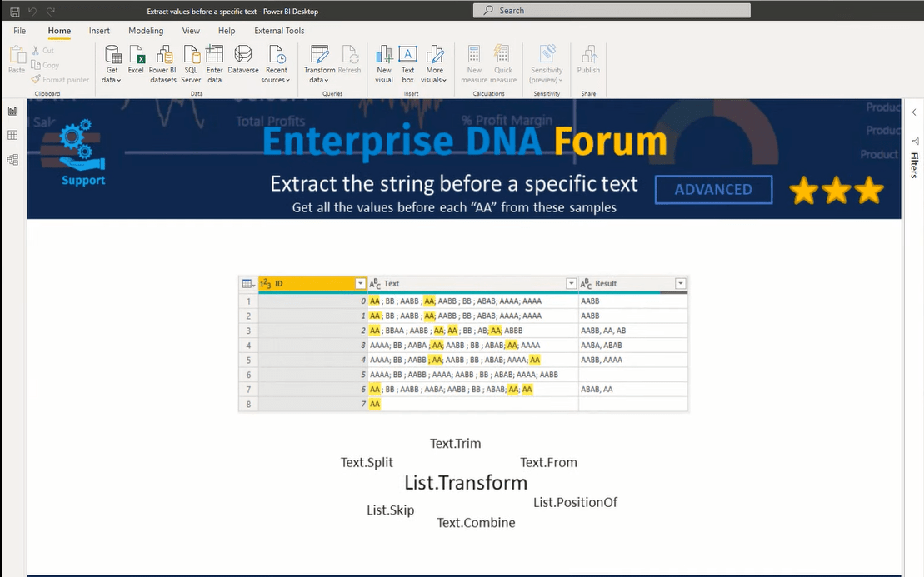The width and height of the screenshot is (924, 577).
Task: Connect to SQL Server
Action: tap(191, 64)
